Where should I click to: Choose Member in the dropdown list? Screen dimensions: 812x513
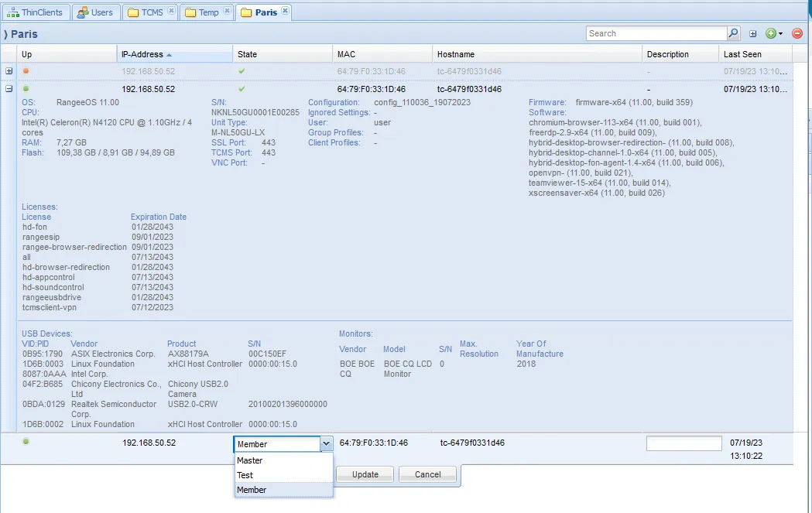284,490
